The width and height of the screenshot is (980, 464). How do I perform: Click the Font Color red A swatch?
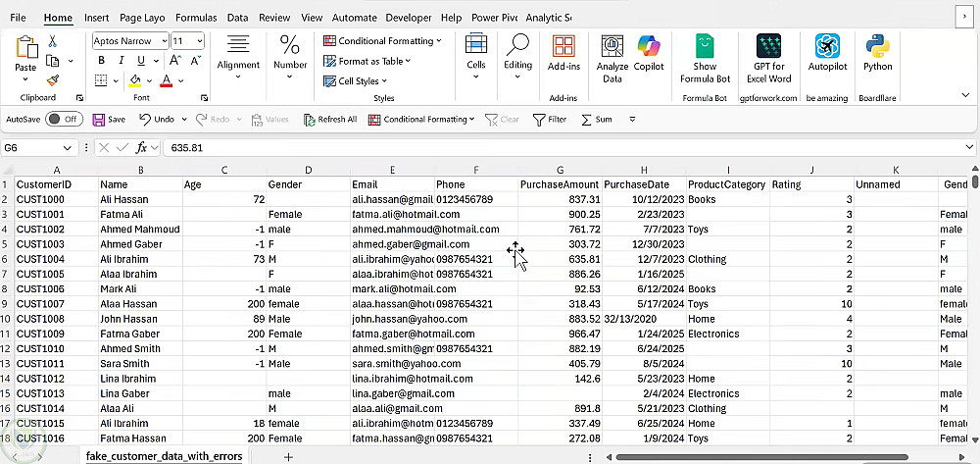[167, 80]
